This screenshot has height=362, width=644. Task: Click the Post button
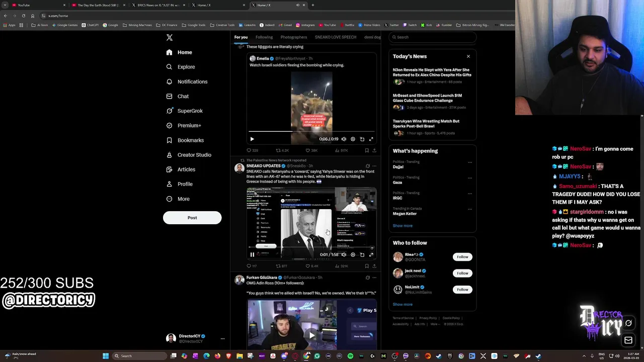[192, 218]
